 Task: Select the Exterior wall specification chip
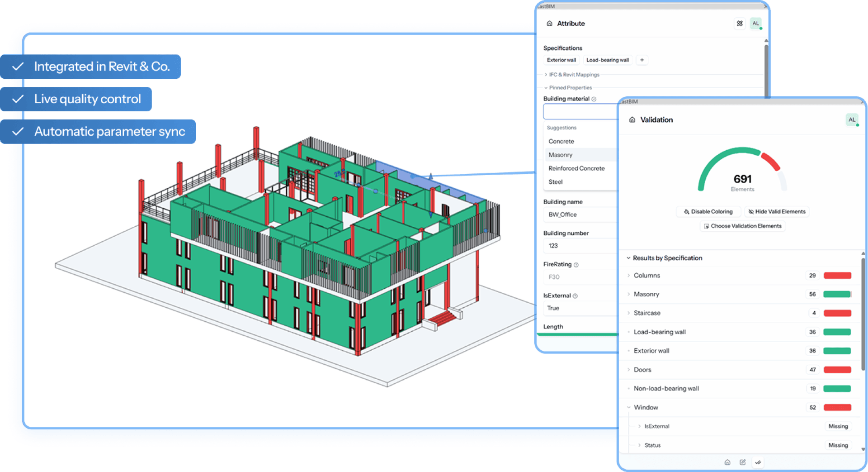[x=561, y=60]
